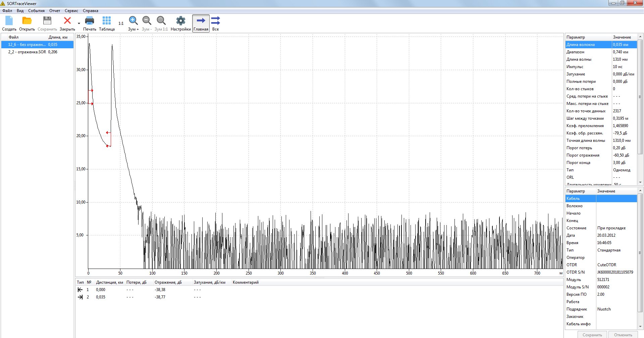The height and width of the screenshot is (338, 644).
Task: Reset the scale with 1:1 button
Action: coord(121,23)
